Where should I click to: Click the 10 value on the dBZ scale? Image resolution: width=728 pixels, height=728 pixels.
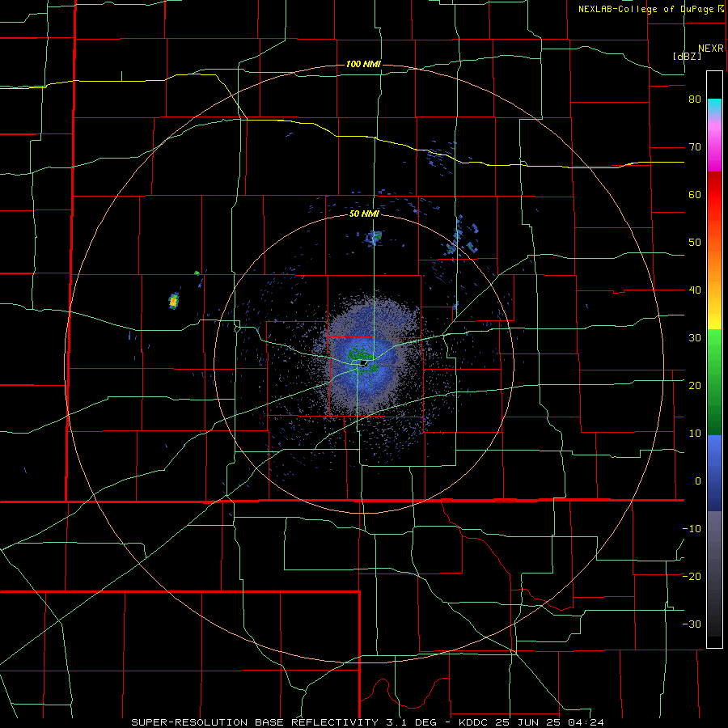point(695,434)
